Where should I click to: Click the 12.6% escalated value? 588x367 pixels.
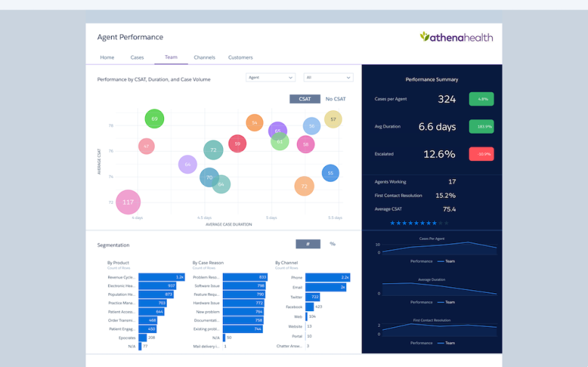[x=439, y=154]
